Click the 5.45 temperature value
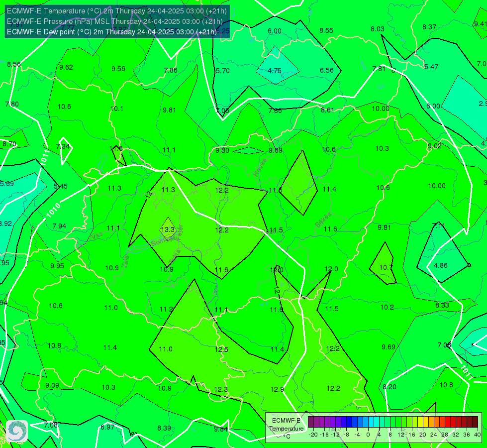This screenshot has width=487, height=448. point(61,186)
